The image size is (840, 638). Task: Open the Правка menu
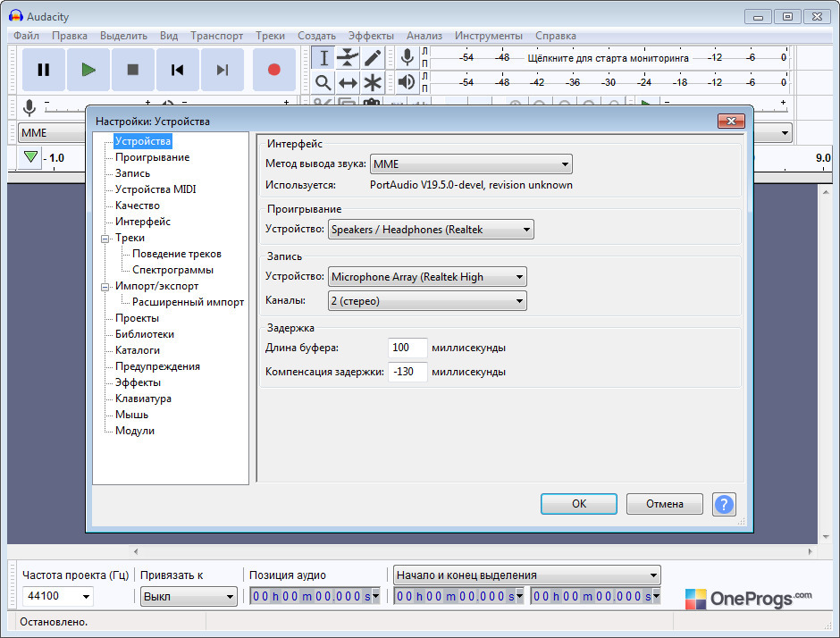[70, 36]
